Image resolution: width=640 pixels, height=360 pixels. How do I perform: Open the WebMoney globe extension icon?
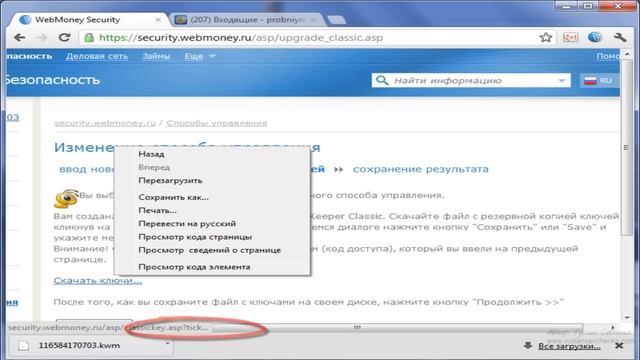(x=595, y=38)
